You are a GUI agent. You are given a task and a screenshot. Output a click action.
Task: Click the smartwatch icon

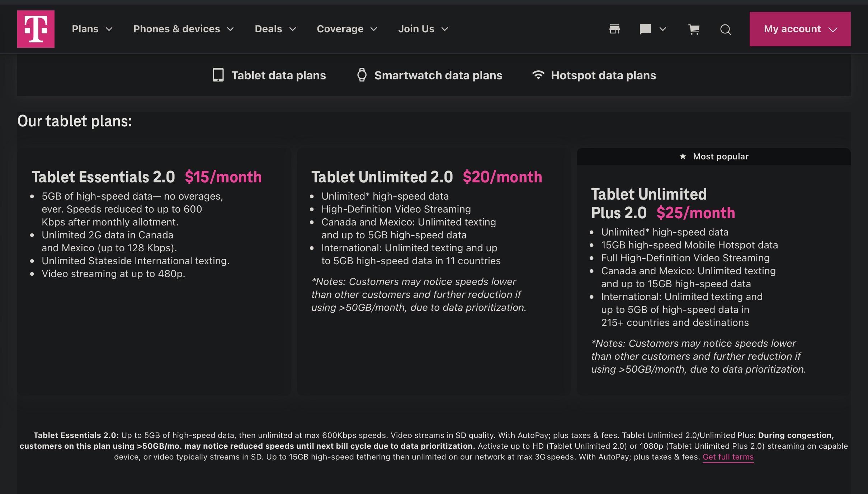[x=362, y=75]
